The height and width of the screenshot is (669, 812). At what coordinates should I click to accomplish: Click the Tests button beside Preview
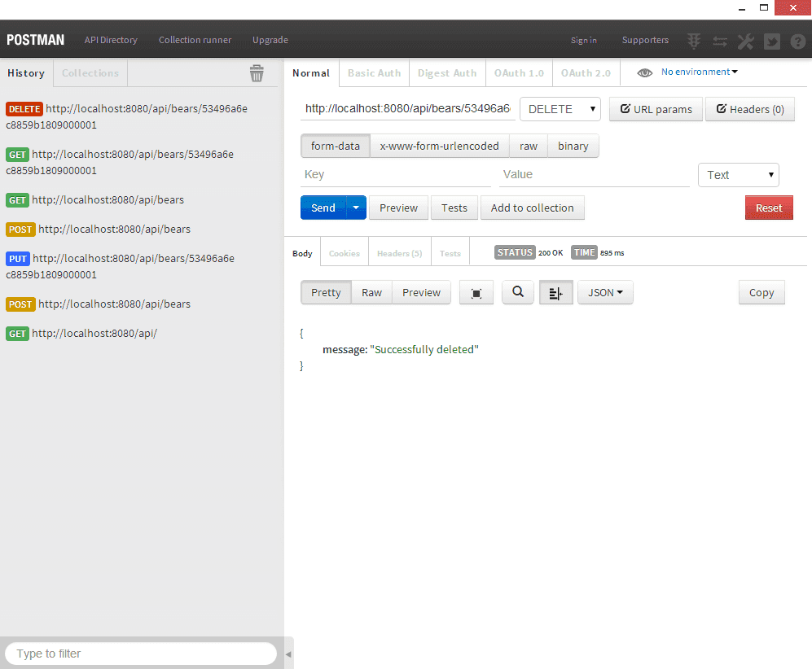tap(454, 208)
